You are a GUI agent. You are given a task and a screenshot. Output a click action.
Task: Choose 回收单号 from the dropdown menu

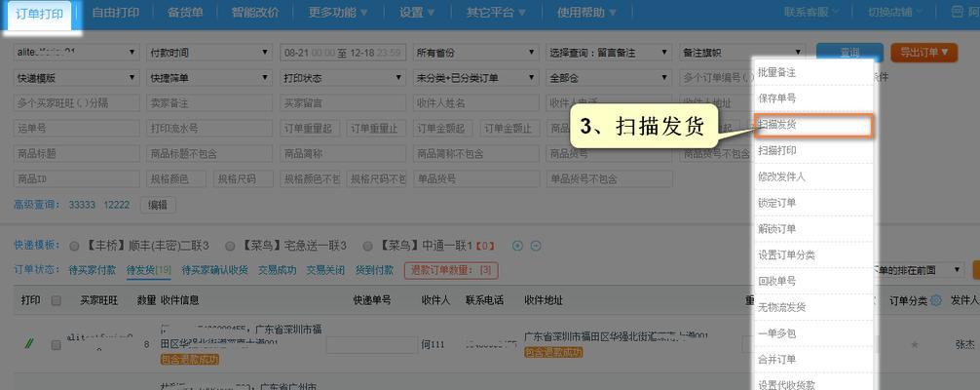tap(815, 281)
